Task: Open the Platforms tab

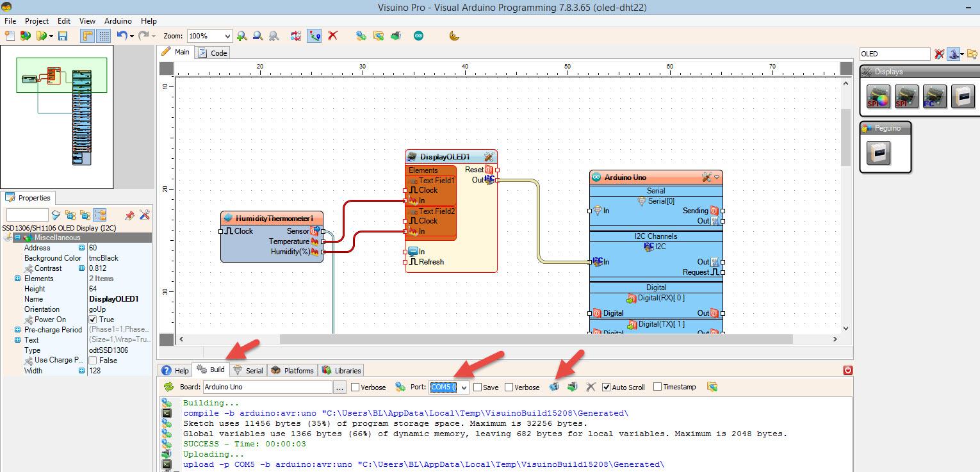Action: [292, 370]
